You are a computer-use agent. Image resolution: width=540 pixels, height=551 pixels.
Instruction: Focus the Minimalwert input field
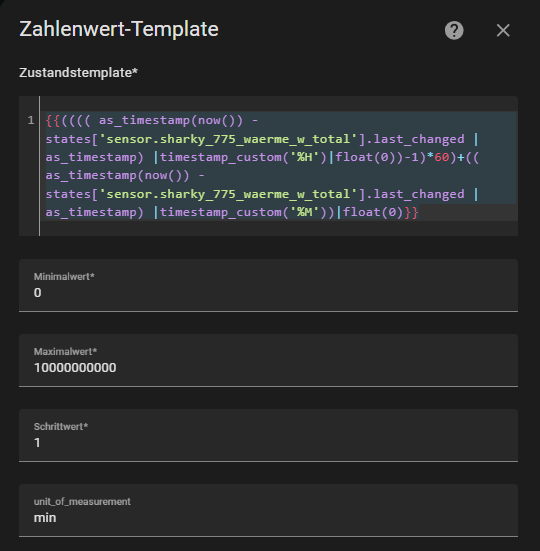268,285
